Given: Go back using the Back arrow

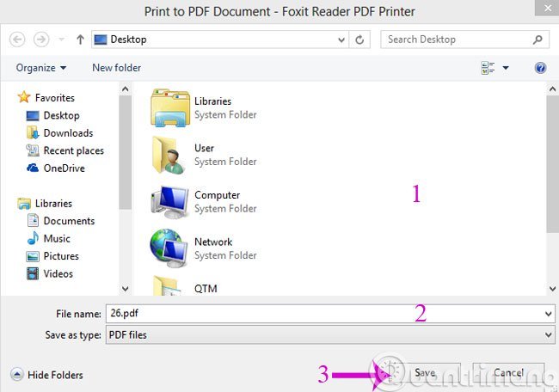Looking at the screenshot, I should [x=17, y=40].
